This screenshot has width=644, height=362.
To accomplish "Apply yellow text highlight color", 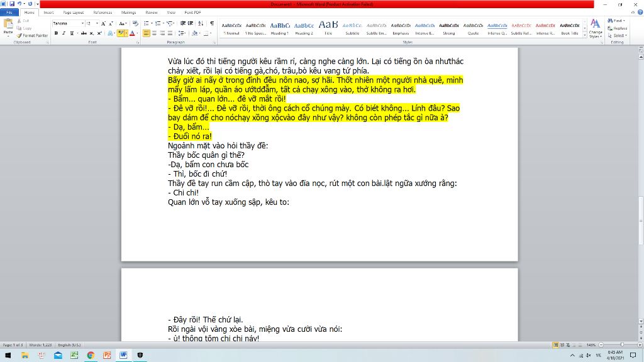I will tap(120, 33).
